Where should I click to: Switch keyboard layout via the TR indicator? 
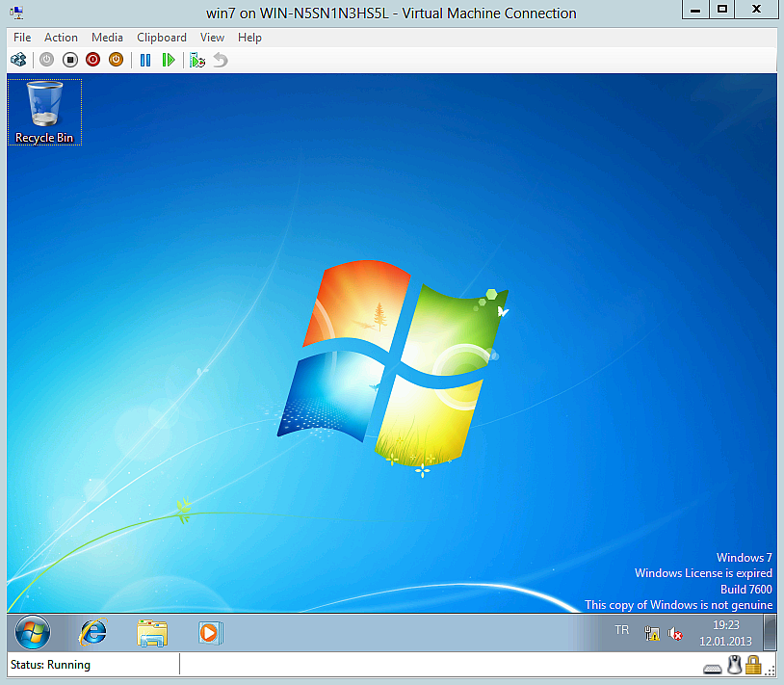click(x=621, y=630)
